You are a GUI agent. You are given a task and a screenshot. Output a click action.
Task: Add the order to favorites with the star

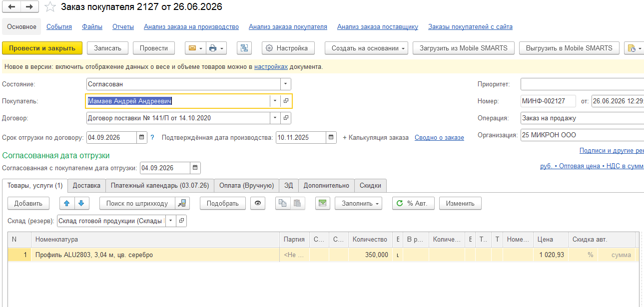50,7
